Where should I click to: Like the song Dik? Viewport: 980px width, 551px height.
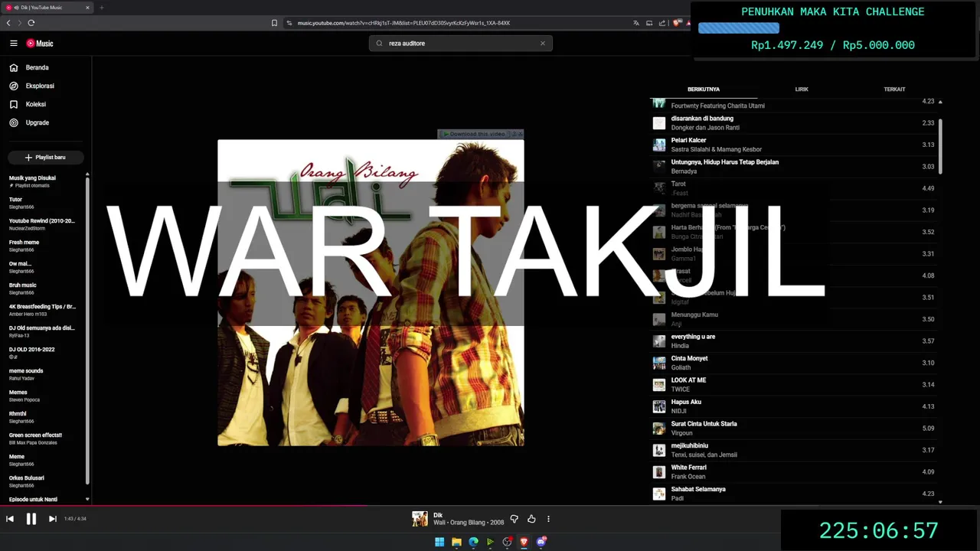point(531,519)
